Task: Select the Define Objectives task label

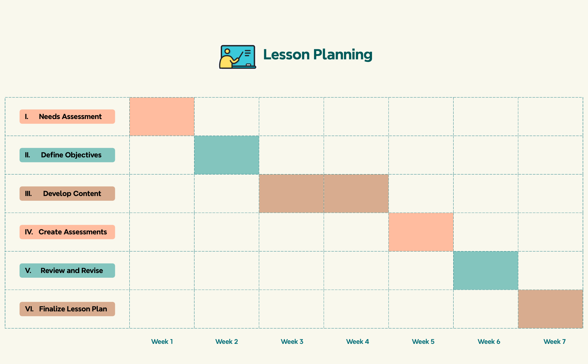Action: pyautogui.click(x=67, y=155)
